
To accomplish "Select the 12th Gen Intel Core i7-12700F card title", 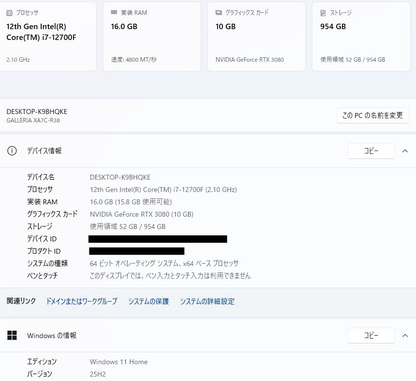I will [x=41, y=32].
